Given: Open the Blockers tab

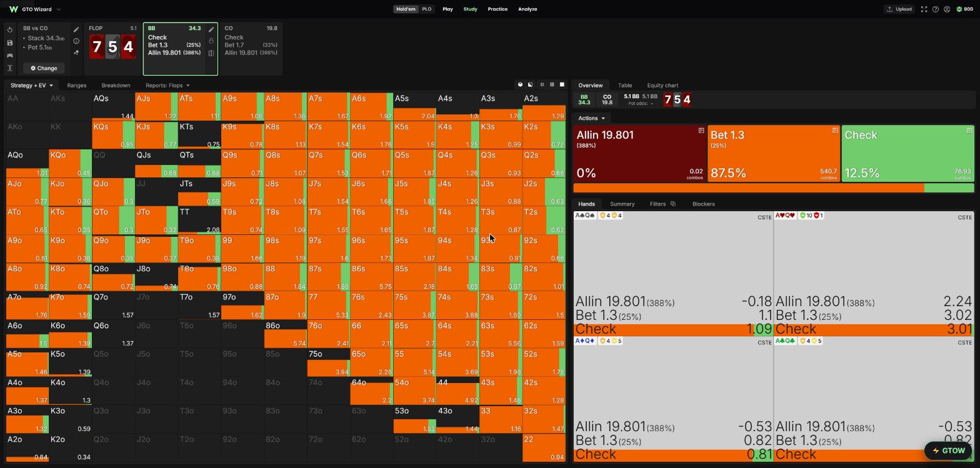Looking at the screenshot, I should 703,204.
